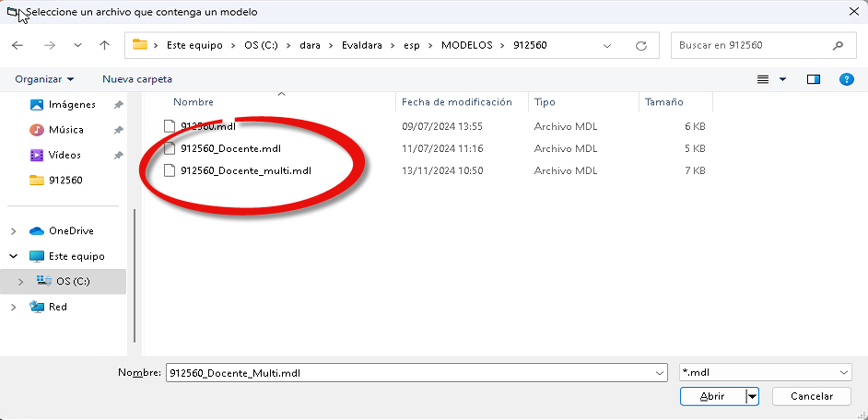Unpin Imágenes via its pin icon

118,105
